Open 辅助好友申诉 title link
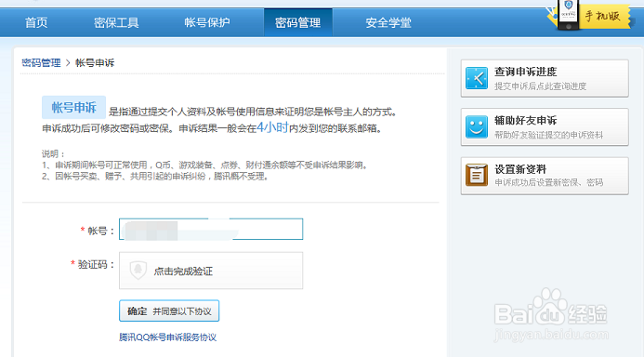This screenshot has width=644, height=357. click(525, 120)
